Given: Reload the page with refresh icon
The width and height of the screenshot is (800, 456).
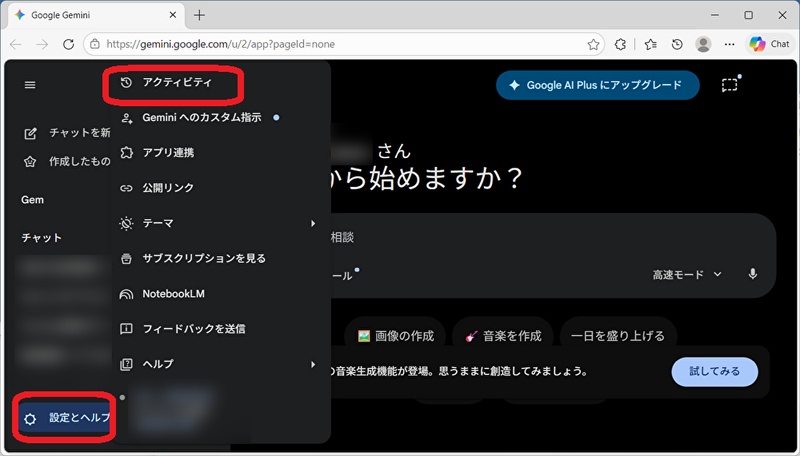Looking at the screenshot, I should (68, 44).
